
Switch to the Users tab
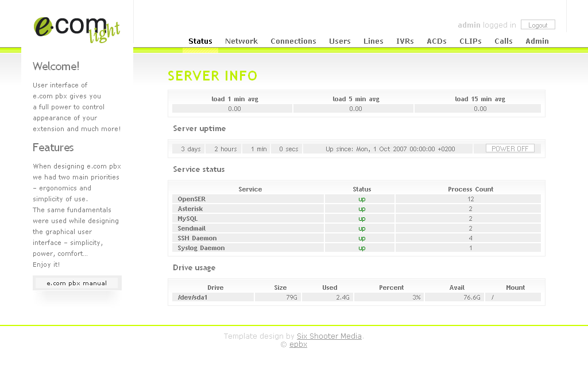(340, 41)
